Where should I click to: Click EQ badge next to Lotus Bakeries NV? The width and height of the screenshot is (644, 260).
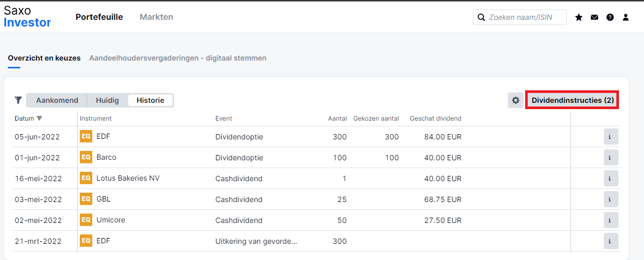[x=86, y=178]
